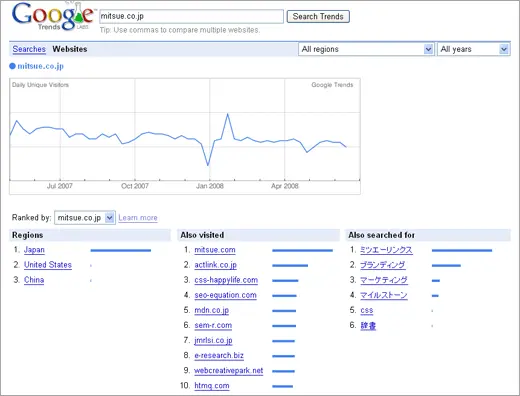Click the seo-equation.com link

pos(226,295)
